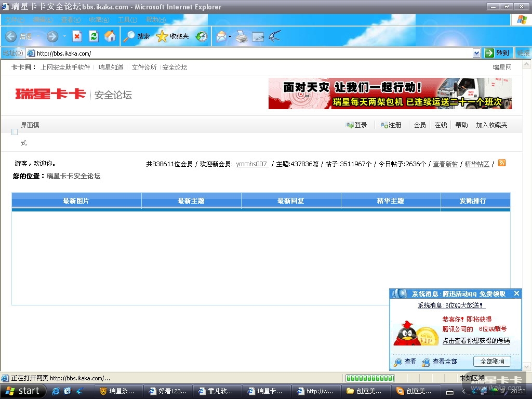Expand the address bar dropdown arrow
The width and height of the screenshot is (532, 399).
coord(476,53)
